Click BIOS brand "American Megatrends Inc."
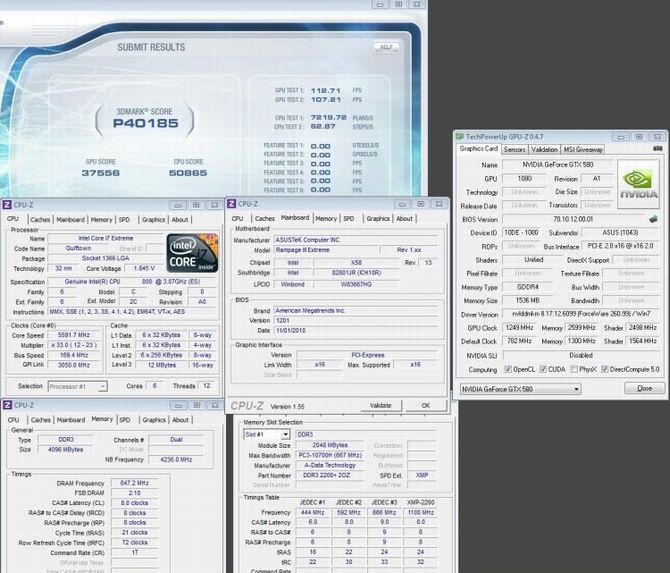 click(x=310, y=311)
